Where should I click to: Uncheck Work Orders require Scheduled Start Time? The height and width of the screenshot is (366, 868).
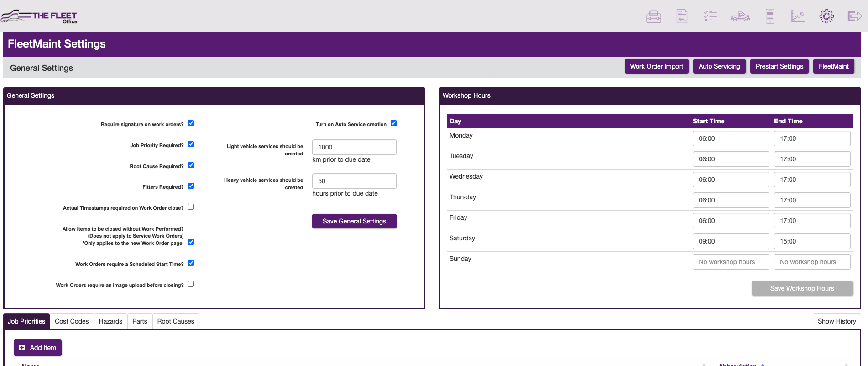click(191, 263)
